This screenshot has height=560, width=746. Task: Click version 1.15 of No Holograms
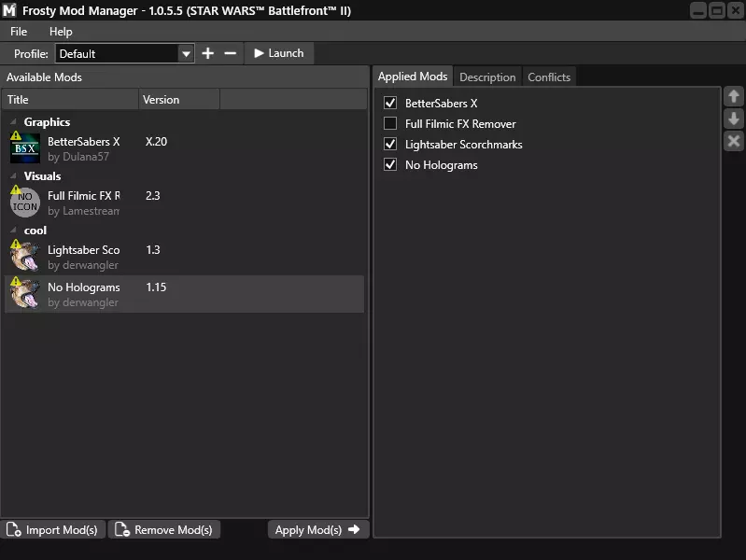pos(156,287)
